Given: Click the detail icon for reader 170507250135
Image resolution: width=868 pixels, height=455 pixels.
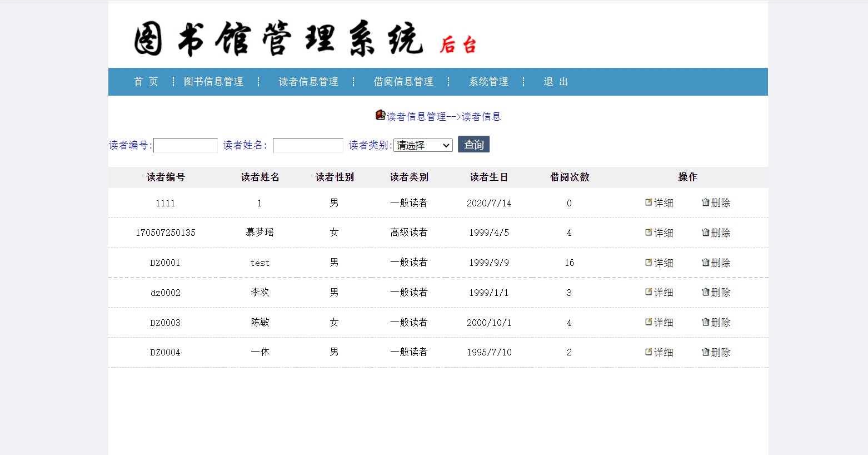Looking at the screenshot, I should tap(648, 233).
